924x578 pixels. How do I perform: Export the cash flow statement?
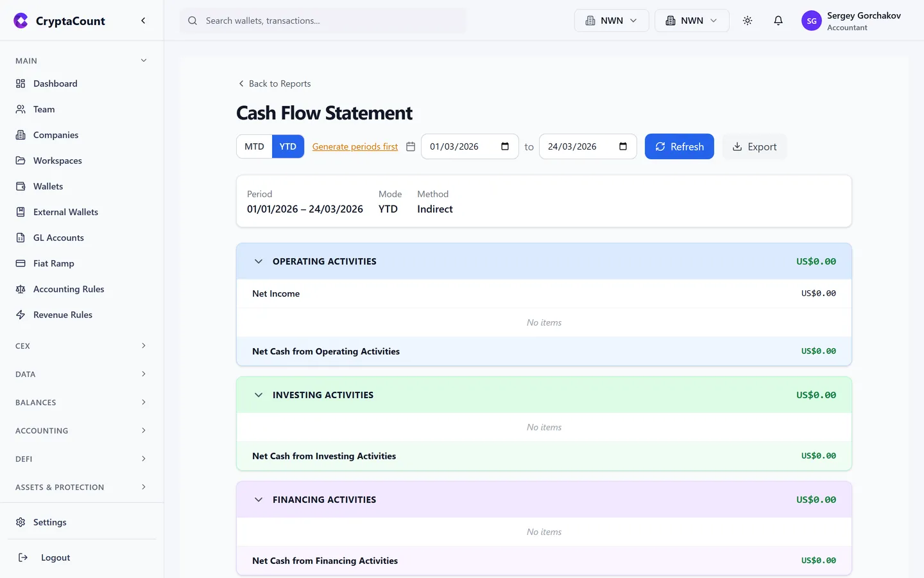(x=755, y=146)
